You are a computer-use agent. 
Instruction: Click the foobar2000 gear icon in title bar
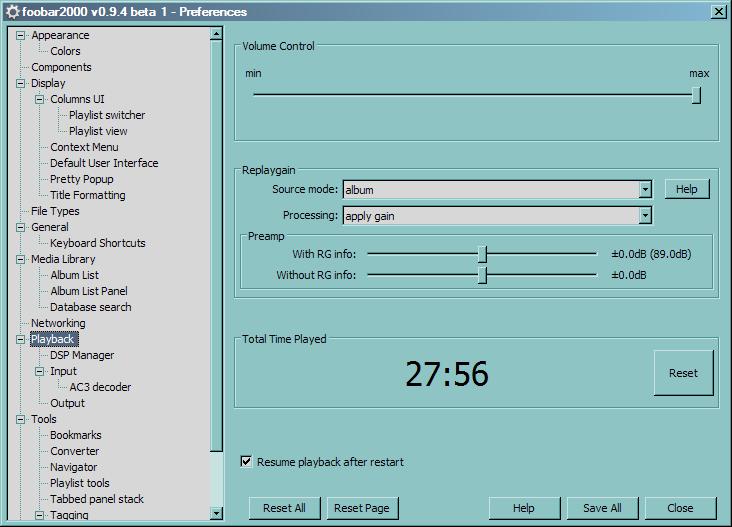(11, 12)
